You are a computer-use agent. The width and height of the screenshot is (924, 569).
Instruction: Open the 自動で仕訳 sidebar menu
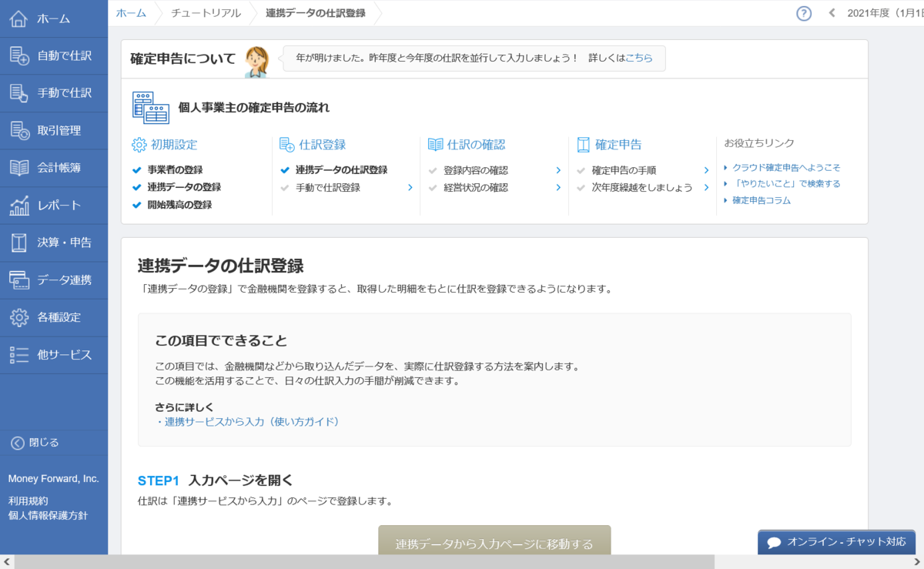[54, 55]
